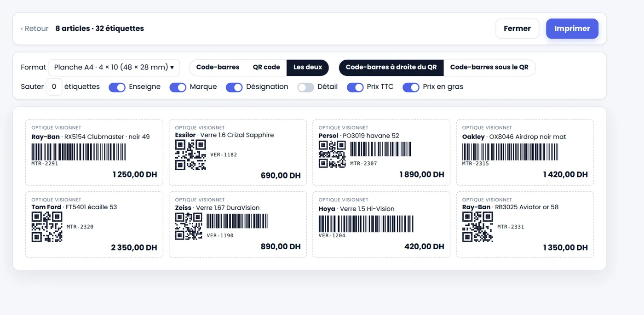
Task: Click the Essilor Verre 1.6 Crizal Sapphire text
Action: 224,135
